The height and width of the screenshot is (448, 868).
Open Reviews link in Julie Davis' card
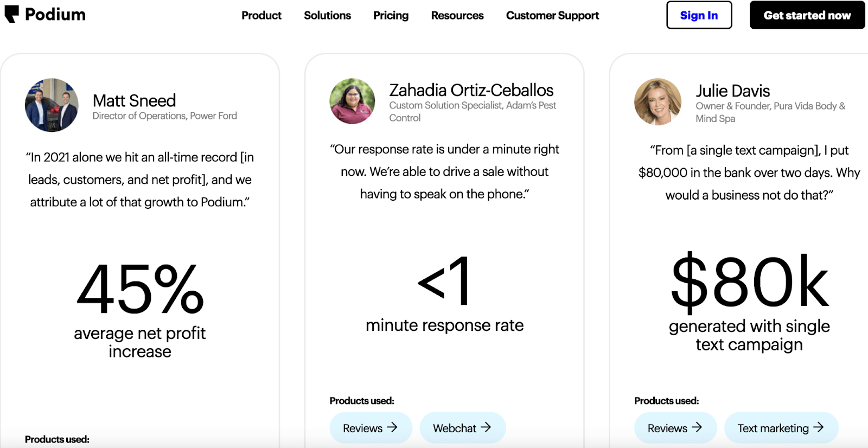point(668,428)
